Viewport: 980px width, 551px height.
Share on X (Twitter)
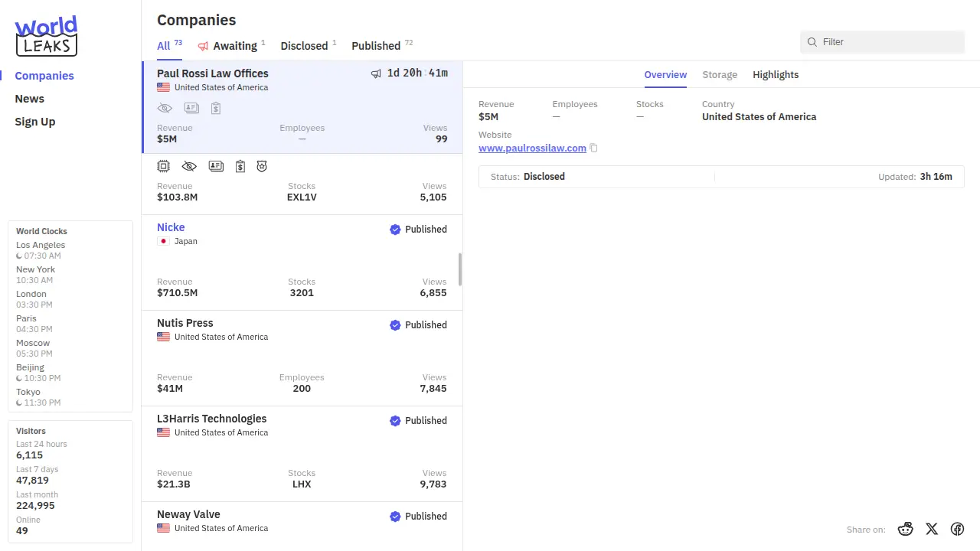(931, 529)
